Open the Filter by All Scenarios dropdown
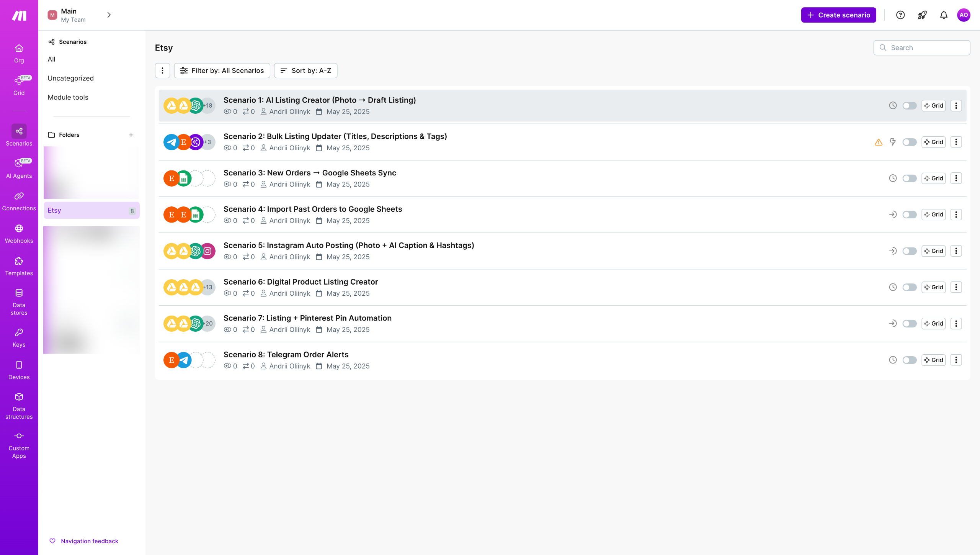The height and width of the screenshot is (555, 980). 222,70
